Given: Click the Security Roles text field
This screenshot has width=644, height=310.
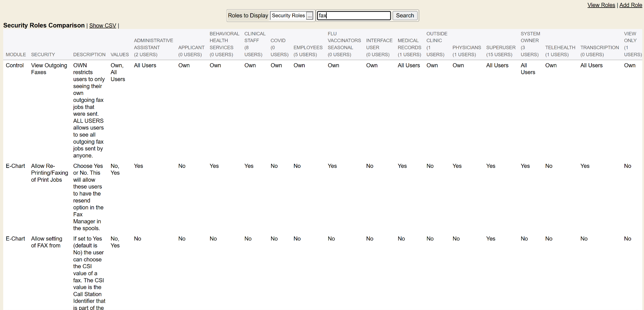Looking at the screenshot, I should [x=288, y=16].
